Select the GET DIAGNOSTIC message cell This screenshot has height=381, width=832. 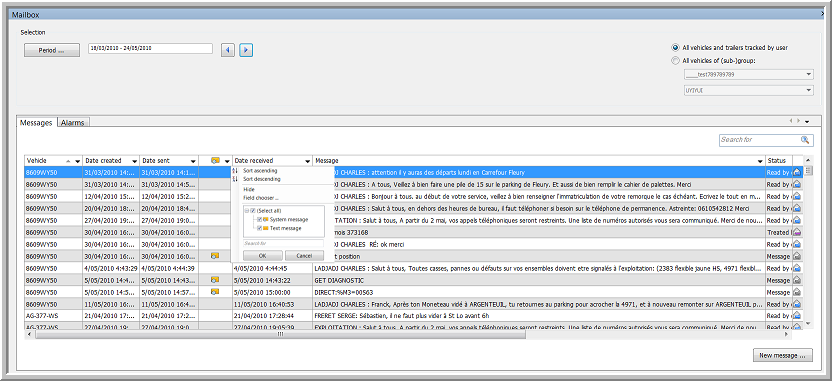coord(538,280)
